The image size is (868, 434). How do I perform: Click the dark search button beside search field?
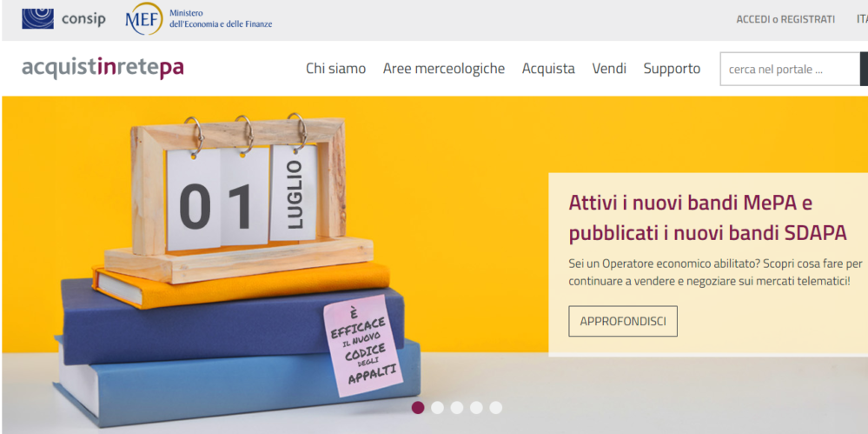point(864,70)
